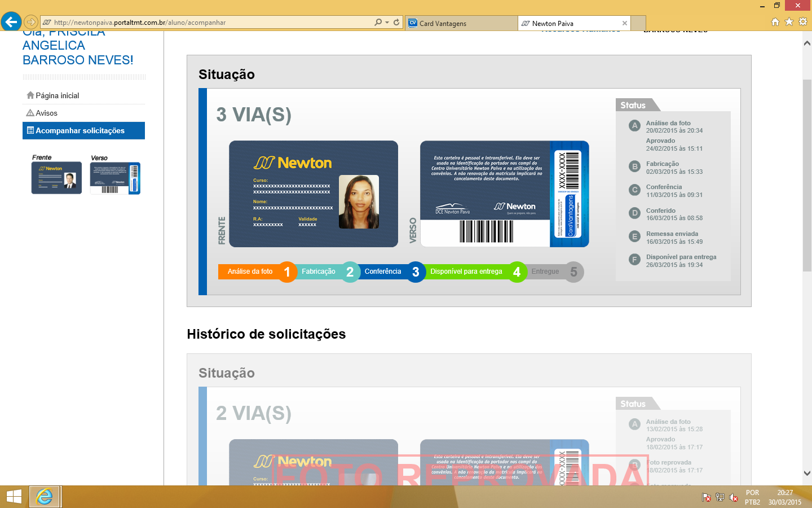This screenshot has height=508, width=812.
Task: Click status F icon Disponível para entrega
Action: (x=635, y=260)
